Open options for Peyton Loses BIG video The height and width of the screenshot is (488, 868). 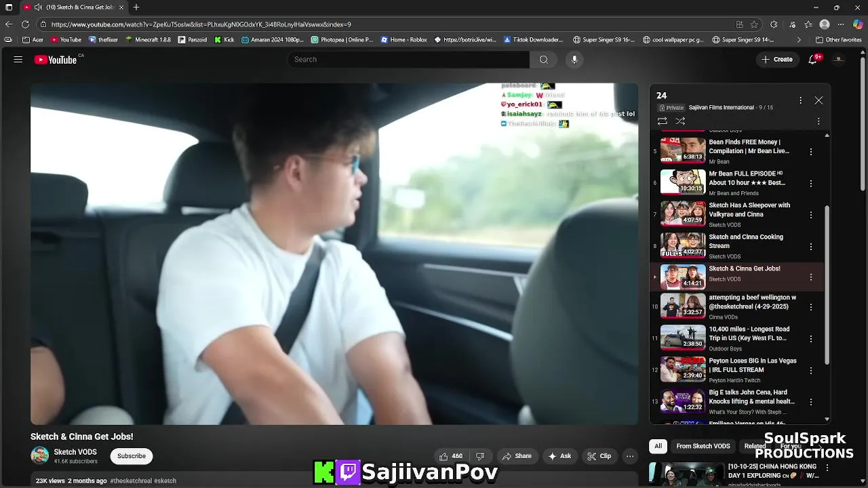[x=810, y=371]
